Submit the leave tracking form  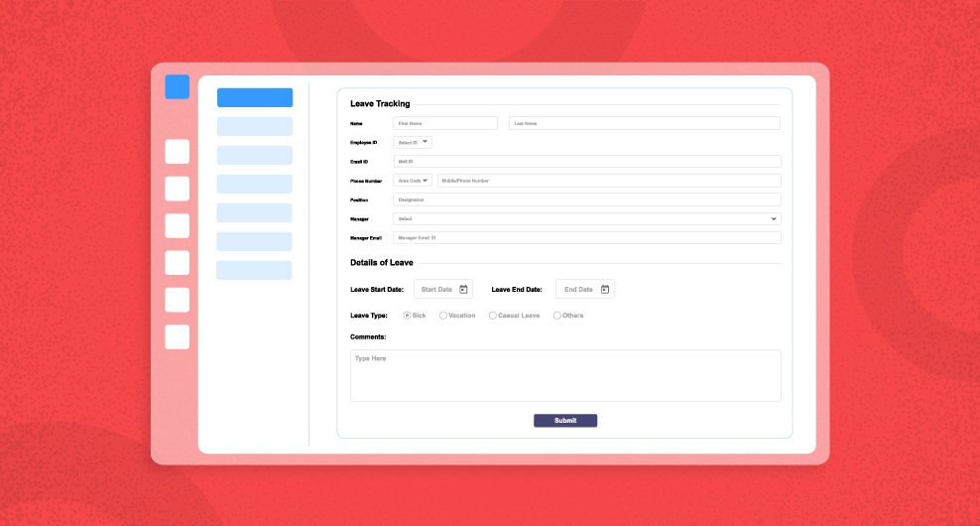coord(565,420)
